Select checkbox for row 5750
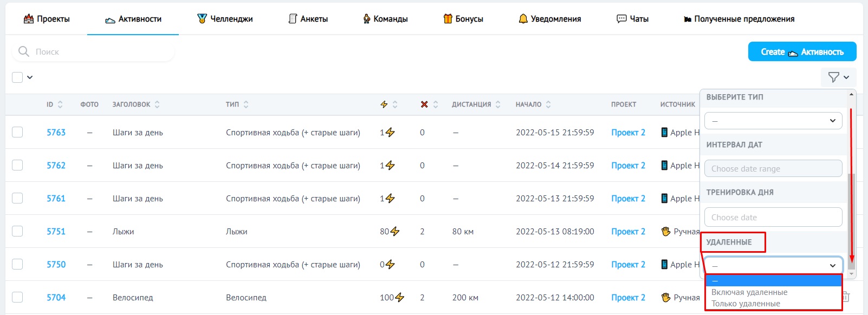The image size is (868, 315). click(17, 264)
